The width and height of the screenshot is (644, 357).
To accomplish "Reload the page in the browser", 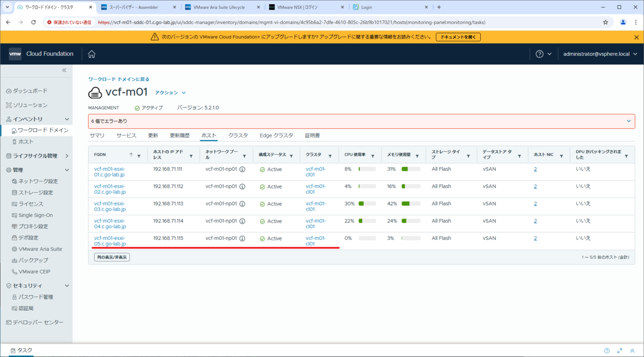I will [x=33, y=23].
